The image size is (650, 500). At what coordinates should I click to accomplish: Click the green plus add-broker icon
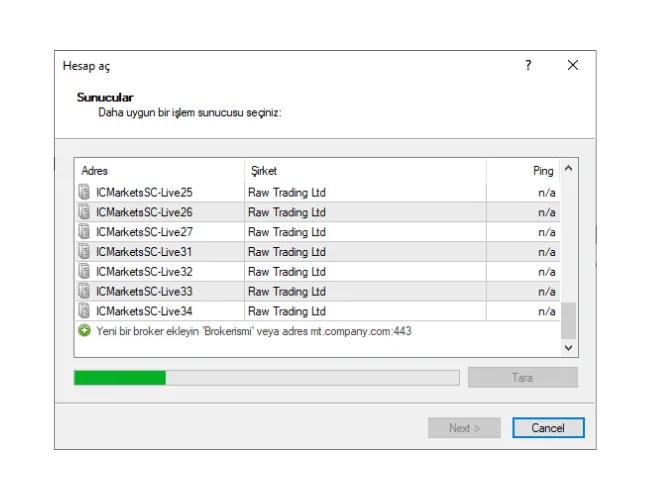coord(84,331)
